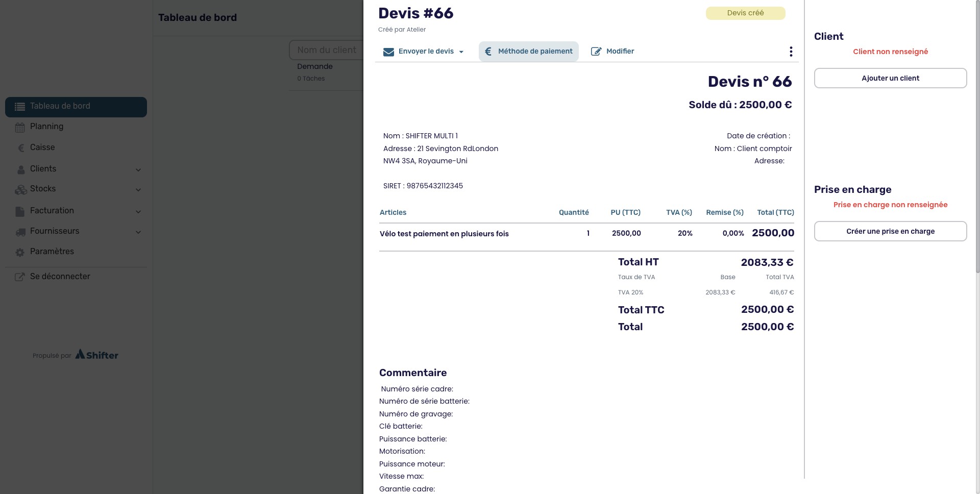980x494 pixels.
Task: Open Fournisseurs in the sidebar
Action: (55, 231)
